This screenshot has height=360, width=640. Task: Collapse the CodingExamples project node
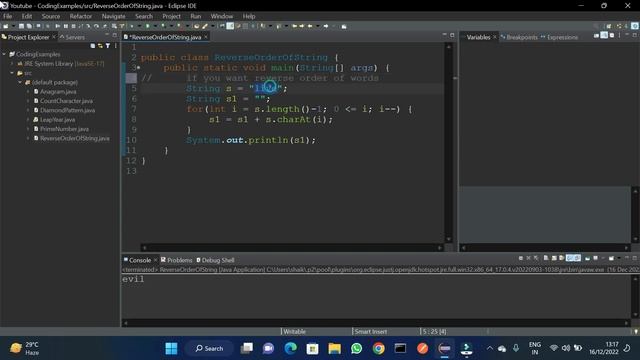pyautogui.click(x=4, y=54)
